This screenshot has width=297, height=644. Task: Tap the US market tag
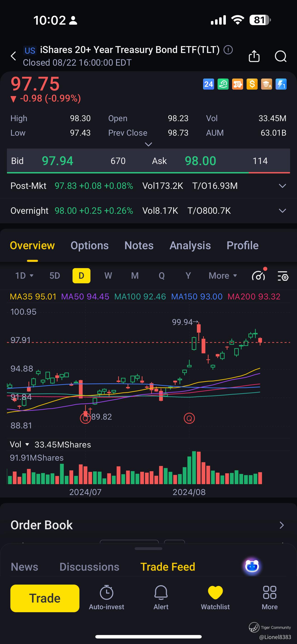tap(30, 50)
